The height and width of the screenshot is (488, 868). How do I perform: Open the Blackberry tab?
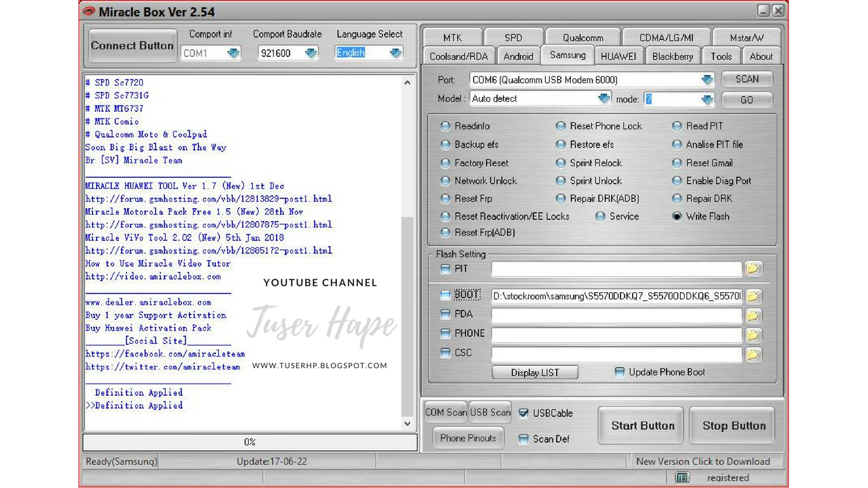coord(673,56)
